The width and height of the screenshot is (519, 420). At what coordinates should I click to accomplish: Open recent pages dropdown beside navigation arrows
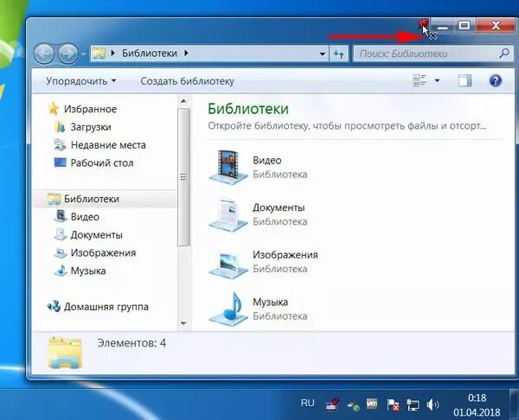(84, 54)
